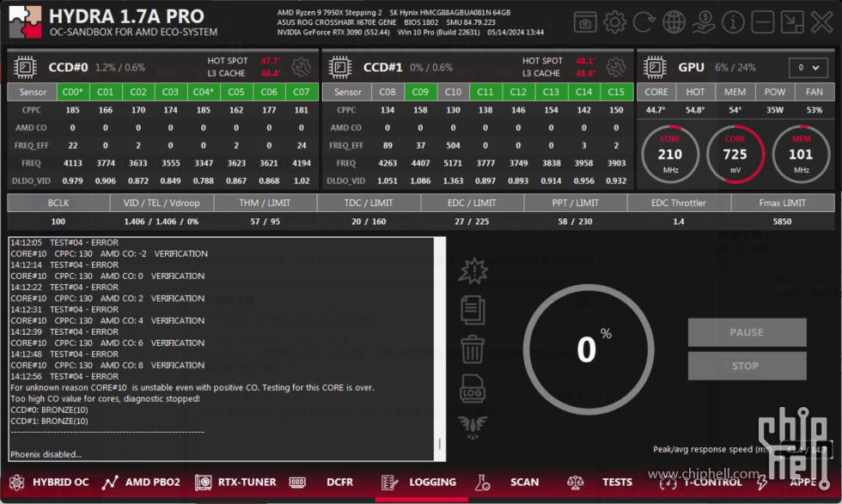Switch to the AMD PBO2 tab
This screenshot has width=842, height=504.
153,482
